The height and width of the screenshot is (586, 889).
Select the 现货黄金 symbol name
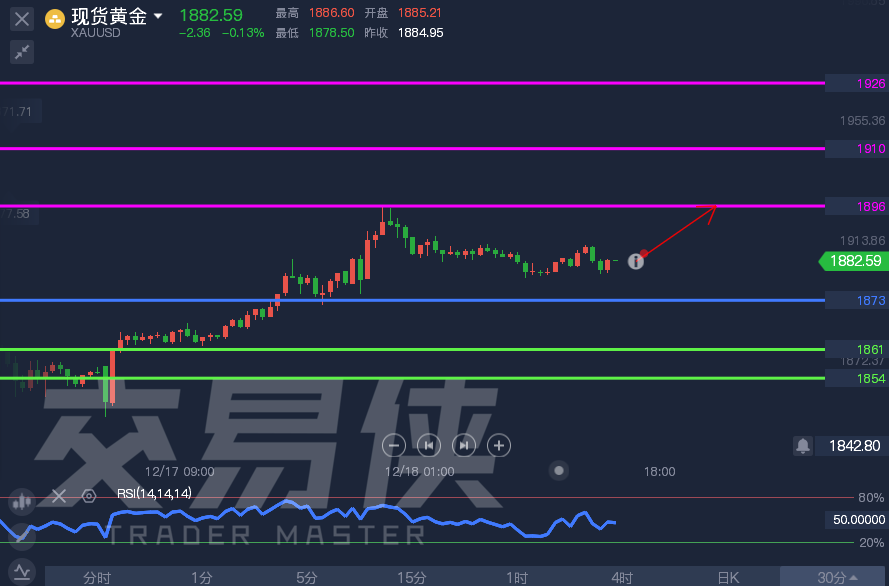coord(109,16)
